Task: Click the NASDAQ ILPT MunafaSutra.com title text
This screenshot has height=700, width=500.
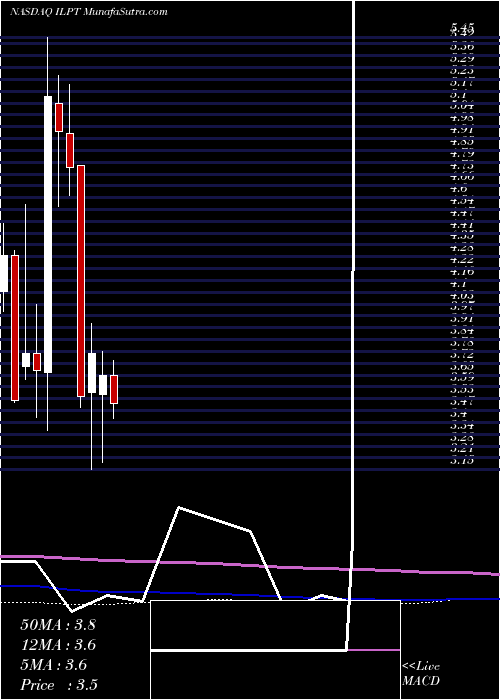Action: 88,12
